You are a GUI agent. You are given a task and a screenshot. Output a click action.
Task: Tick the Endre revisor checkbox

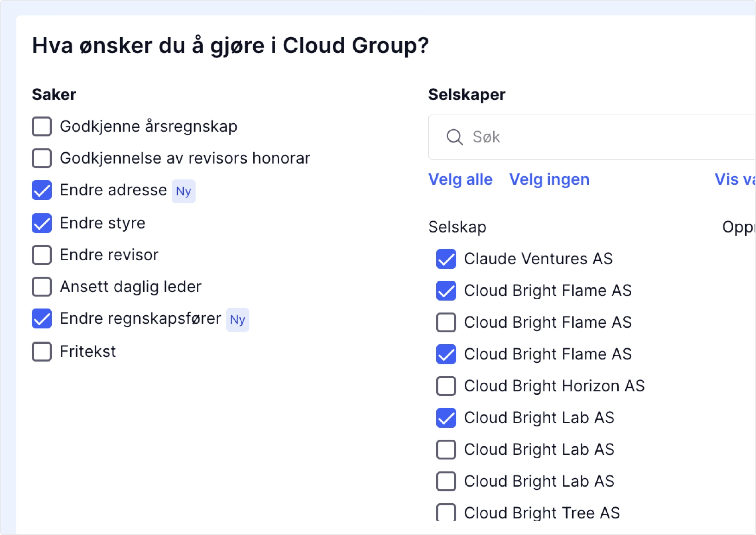[x=42, y=255]
